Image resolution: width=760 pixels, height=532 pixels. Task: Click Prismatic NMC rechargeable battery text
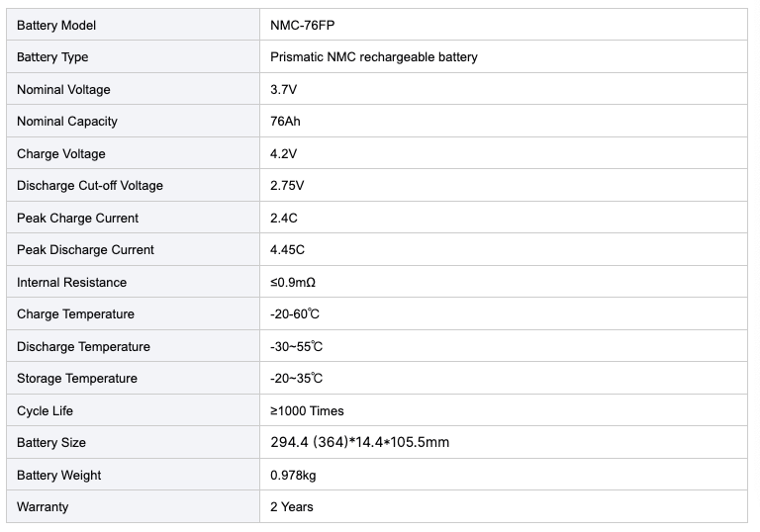pos(374,57)
